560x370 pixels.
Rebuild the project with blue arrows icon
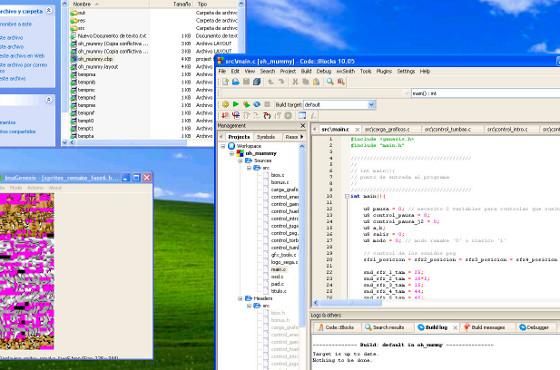(x=257, y=104)
